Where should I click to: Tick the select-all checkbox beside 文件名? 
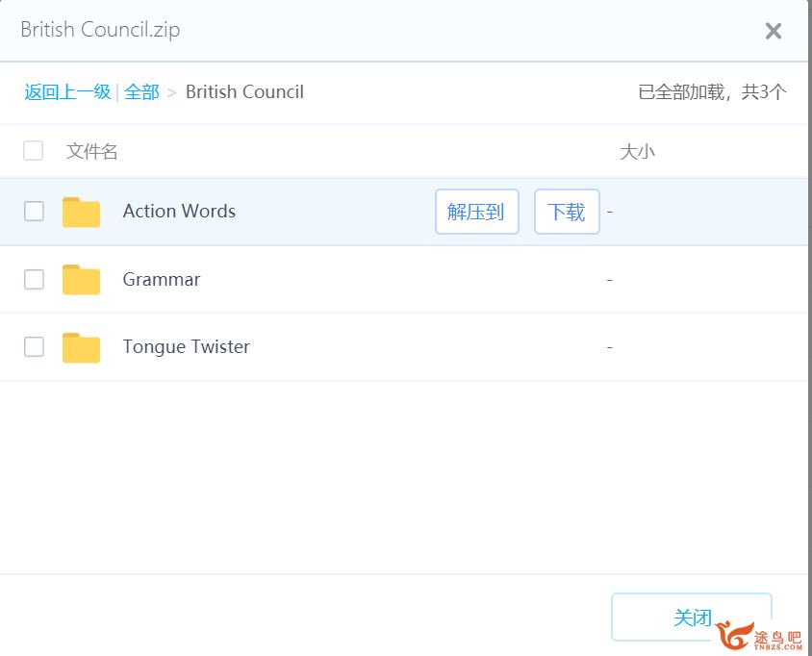33,151
